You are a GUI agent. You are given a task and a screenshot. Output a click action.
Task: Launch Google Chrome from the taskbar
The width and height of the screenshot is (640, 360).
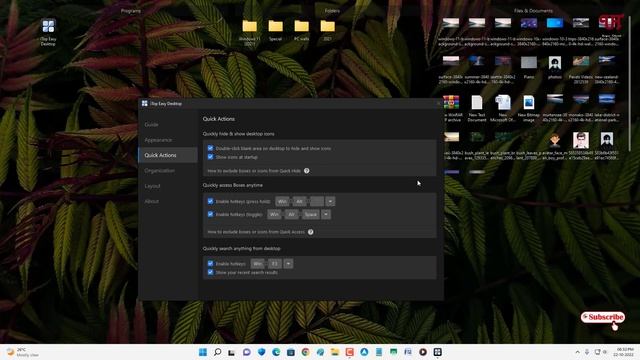305,352
